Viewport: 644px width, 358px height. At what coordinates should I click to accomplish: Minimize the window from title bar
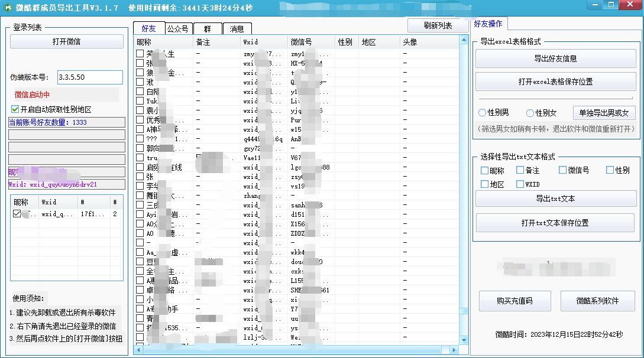point(594,5)
